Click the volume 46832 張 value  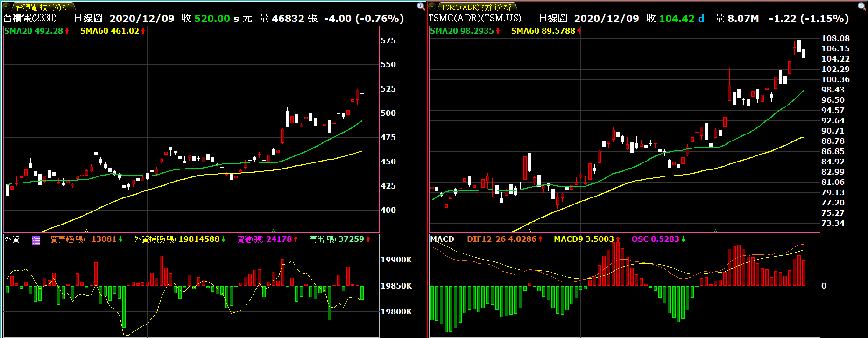tap(294, 19)
